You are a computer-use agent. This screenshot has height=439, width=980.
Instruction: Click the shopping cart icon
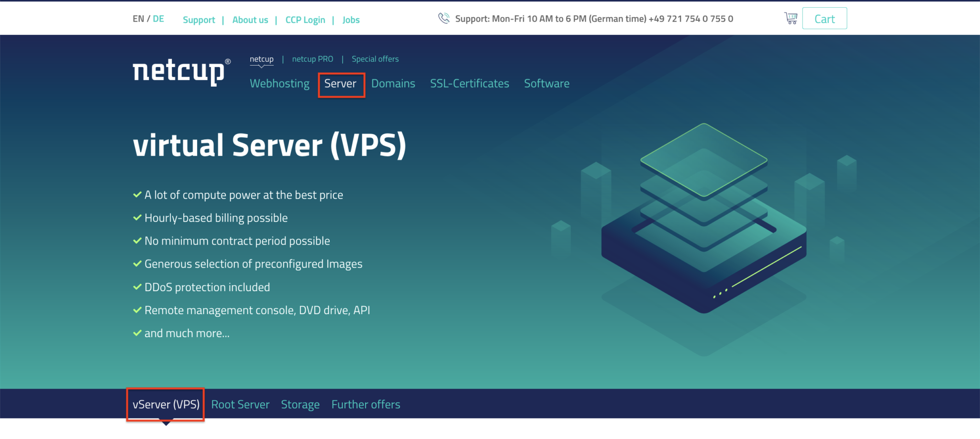(791, 18)
